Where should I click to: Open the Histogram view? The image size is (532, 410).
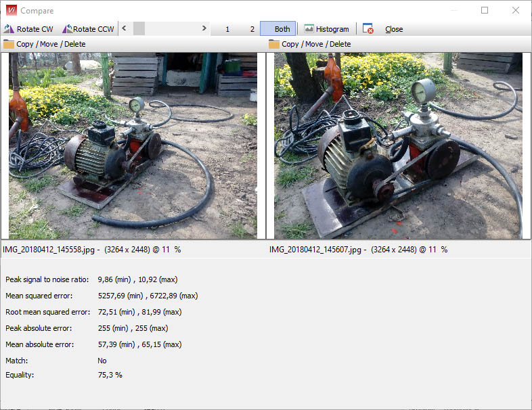pyautogui.click(x=326, y=29)
